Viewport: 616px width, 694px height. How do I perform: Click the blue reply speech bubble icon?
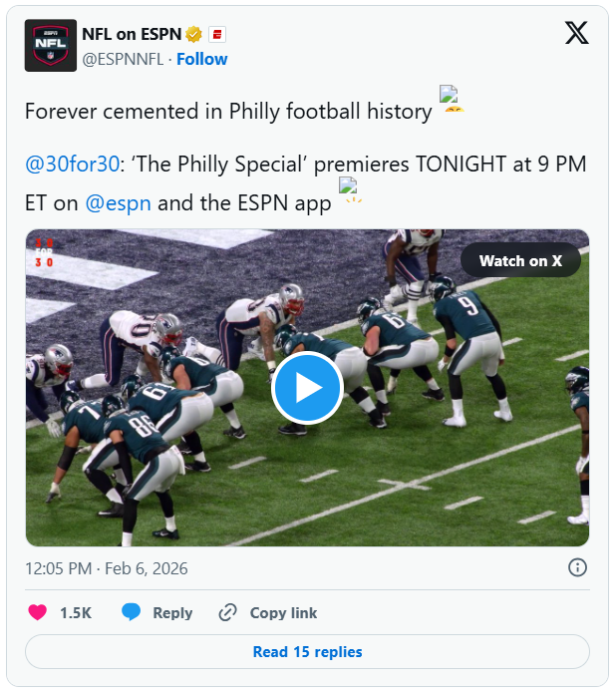tap(131, 612)
